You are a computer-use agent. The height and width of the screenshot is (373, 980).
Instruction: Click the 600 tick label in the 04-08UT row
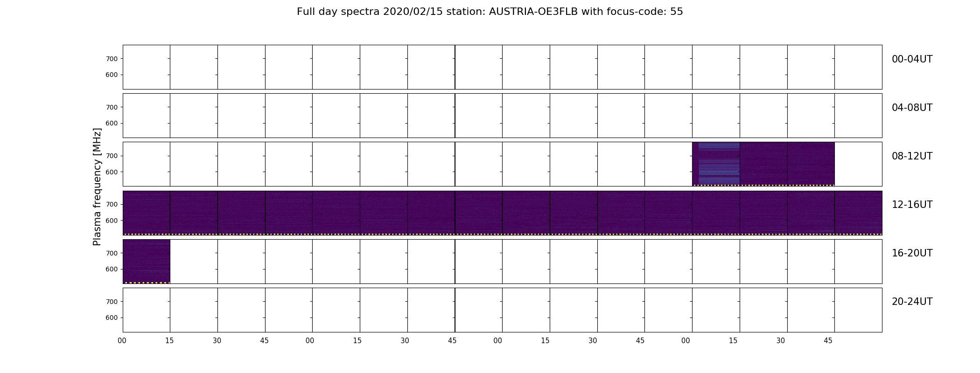[x=112, y=123]
